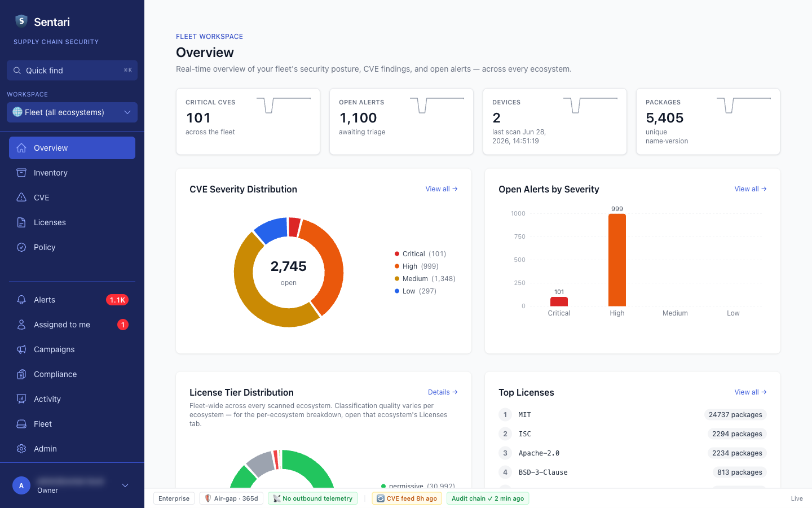The height and width of the screenshot is (508, 812).
Task: Go to the CVE section
Action: (x=72, y=198)
